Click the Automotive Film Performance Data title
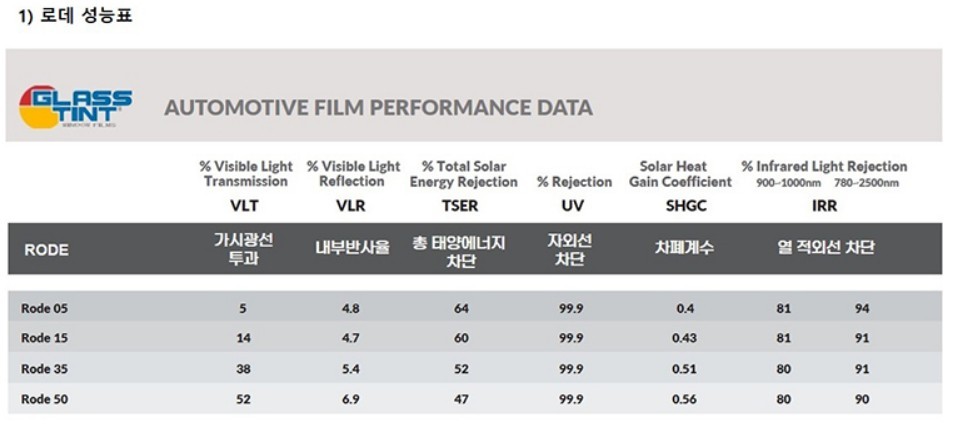953x433 pixels. tap(378, 108)
